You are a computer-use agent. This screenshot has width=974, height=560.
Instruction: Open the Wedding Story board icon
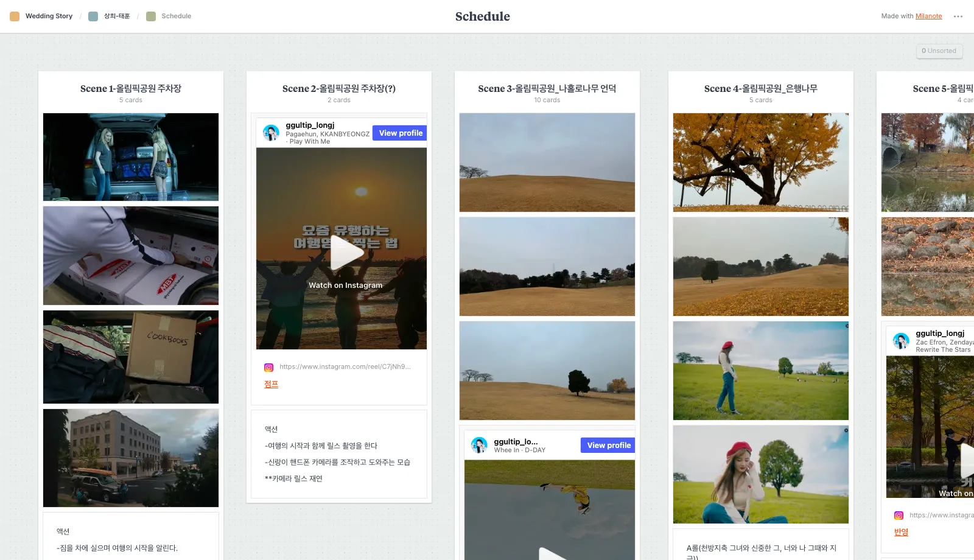tap(15, 16)
